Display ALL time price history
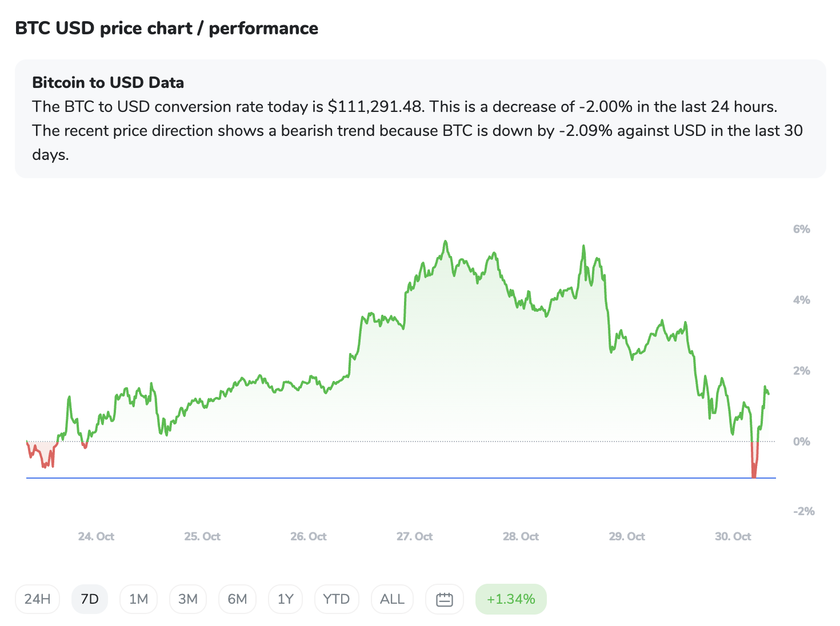 click(x=392, y=599)
